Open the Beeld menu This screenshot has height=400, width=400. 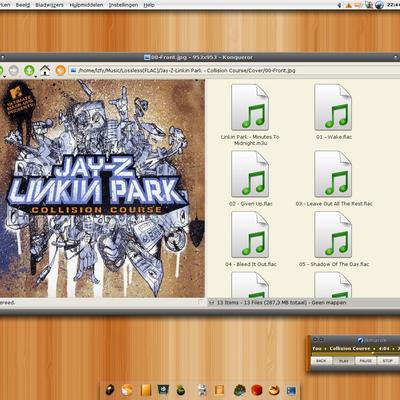tap(23, 5)
